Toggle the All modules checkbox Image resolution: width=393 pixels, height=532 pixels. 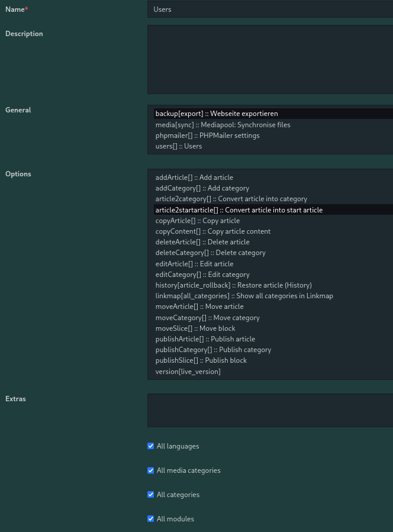(x=150, y=519)
